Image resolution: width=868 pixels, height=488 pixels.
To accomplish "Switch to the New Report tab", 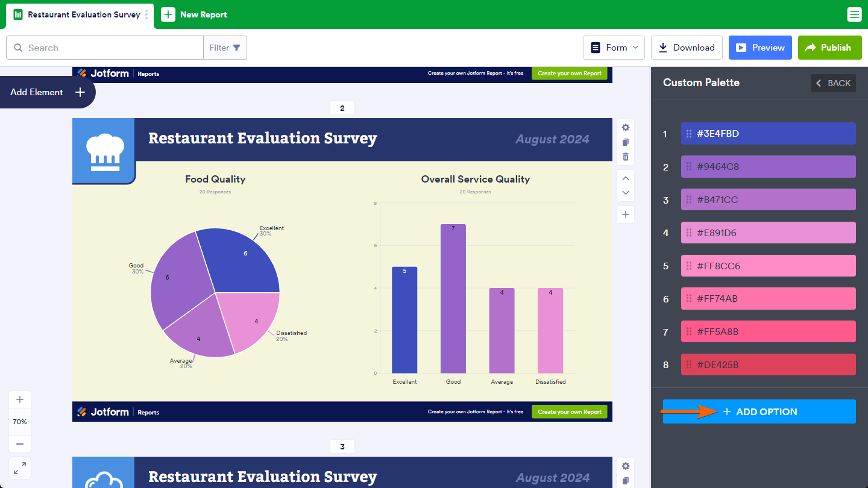I will tap(194, 14).
